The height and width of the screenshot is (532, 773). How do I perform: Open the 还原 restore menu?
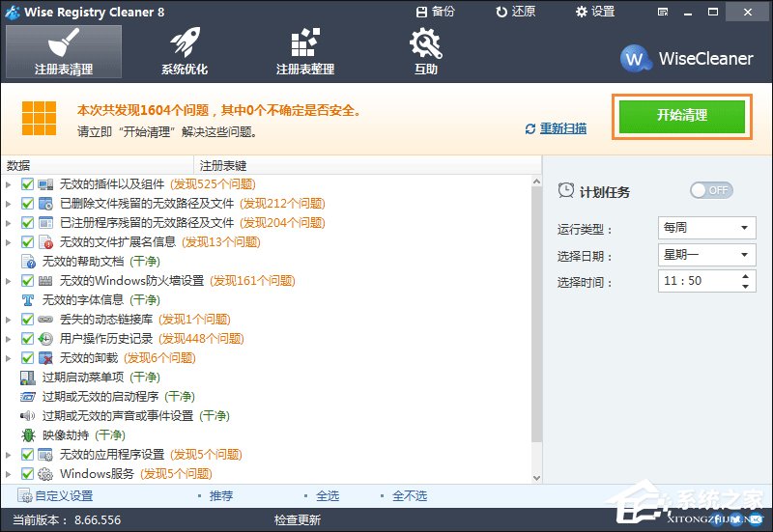click(x=515, y=12)
